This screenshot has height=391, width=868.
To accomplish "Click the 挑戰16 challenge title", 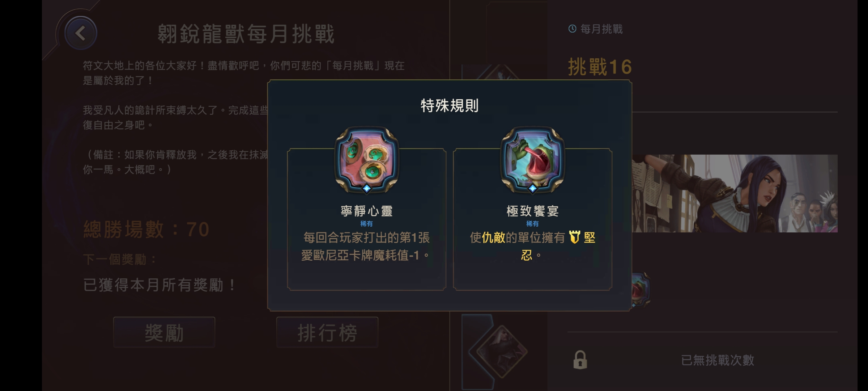I will coord(600,67).
